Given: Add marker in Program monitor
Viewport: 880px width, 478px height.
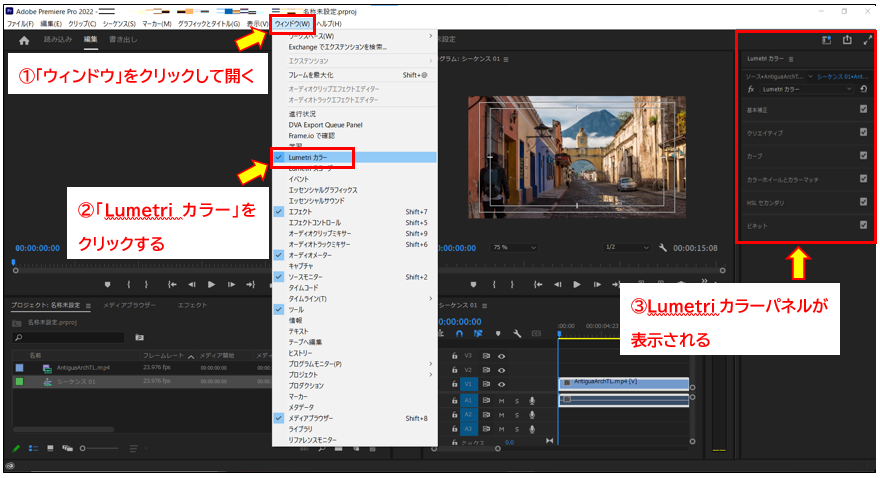Looking at the screenshot, I should tap(473, 284).
